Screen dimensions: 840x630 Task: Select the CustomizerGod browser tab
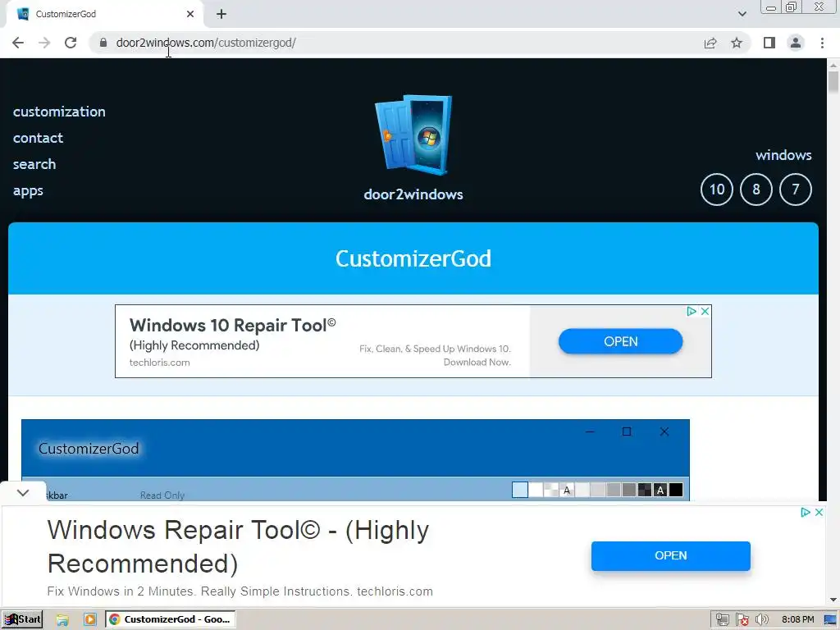tap(104, 15)
